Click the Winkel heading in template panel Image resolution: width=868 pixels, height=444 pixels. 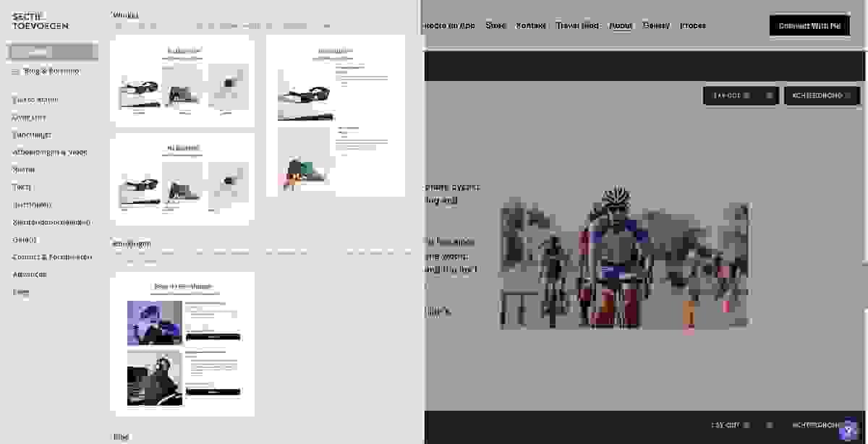point(125,15)
